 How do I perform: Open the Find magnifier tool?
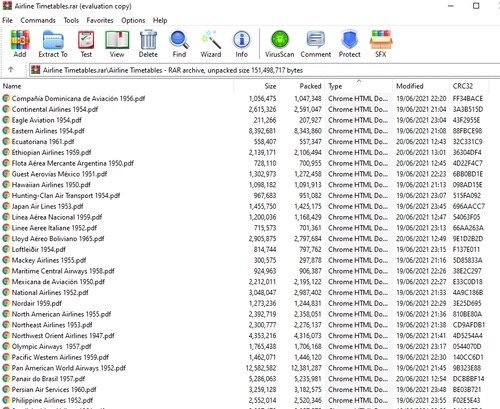[179, 43]
